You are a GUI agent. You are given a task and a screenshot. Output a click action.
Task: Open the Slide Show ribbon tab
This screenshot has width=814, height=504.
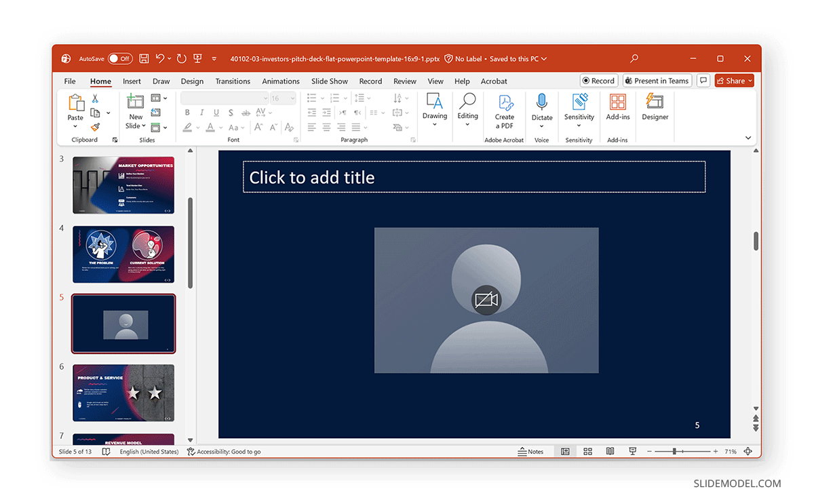tap(329, 81)
